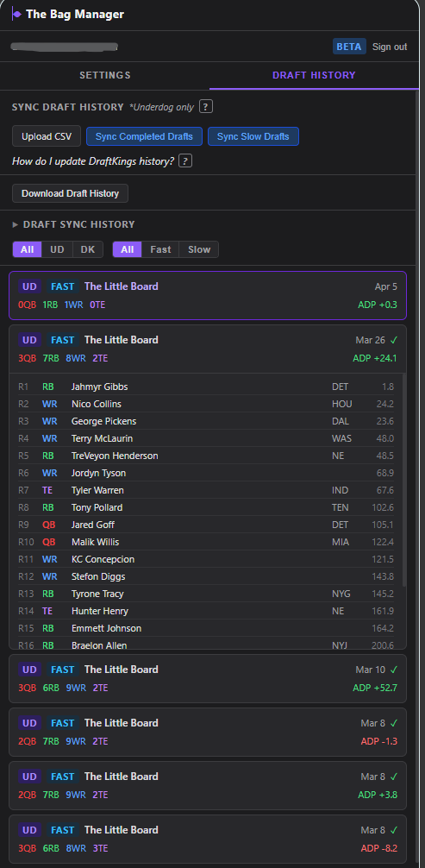
Task: Filter drafts by UD platform
Action: pyautogui.click(x=57, y=249)
